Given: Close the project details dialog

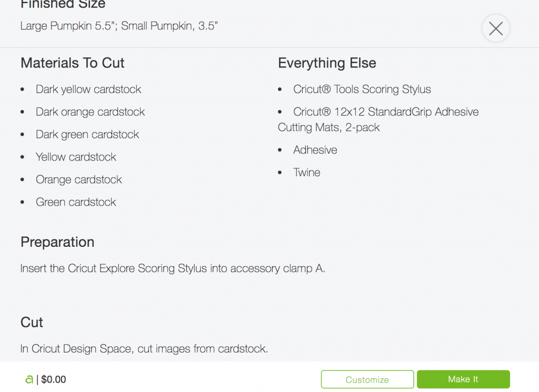Looking at the screenshot, I should (496, 28).
